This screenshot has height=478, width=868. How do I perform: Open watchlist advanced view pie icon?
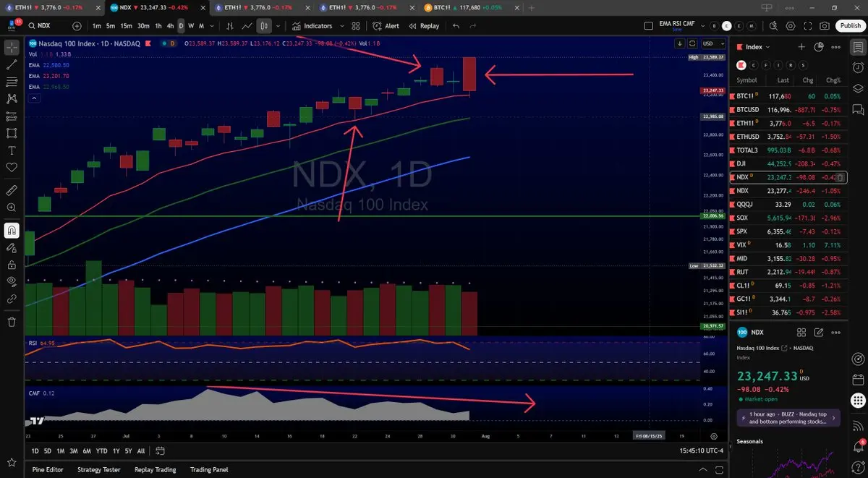pyautogui.click(x=819, y=47)
